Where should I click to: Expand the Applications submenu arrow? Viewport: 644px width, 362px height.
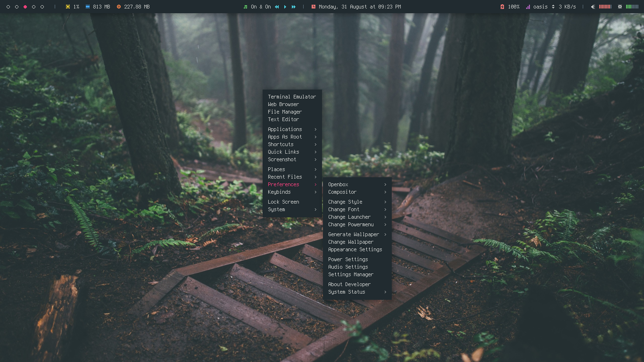click(x=315, y=129)
